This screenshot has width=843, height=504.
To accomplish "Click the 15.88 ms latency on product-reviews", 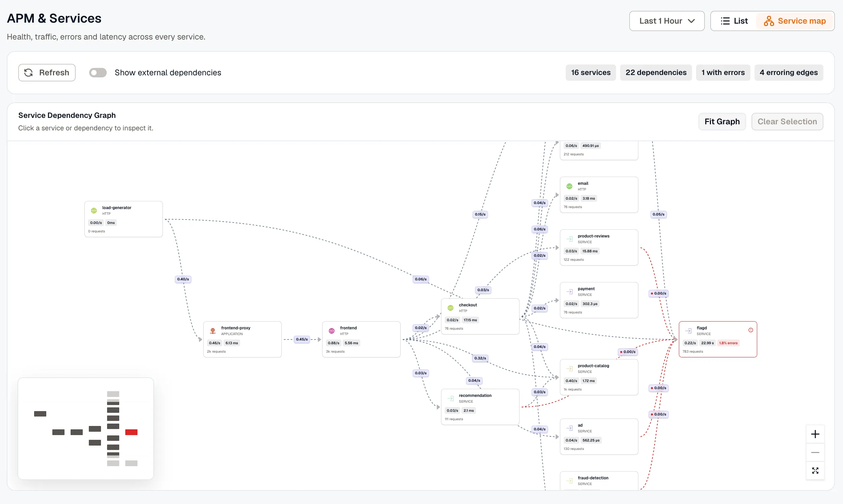I will click(x=590, y=251).
